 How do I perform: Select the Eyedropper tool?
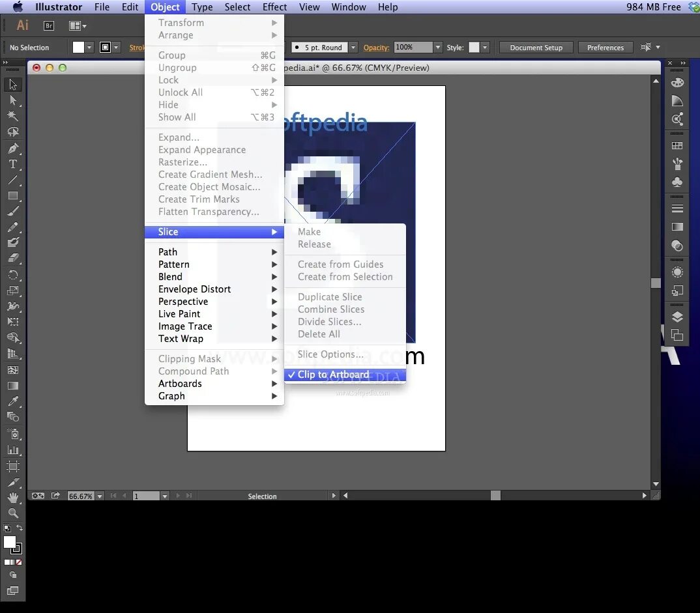click(x=13, y=401)
